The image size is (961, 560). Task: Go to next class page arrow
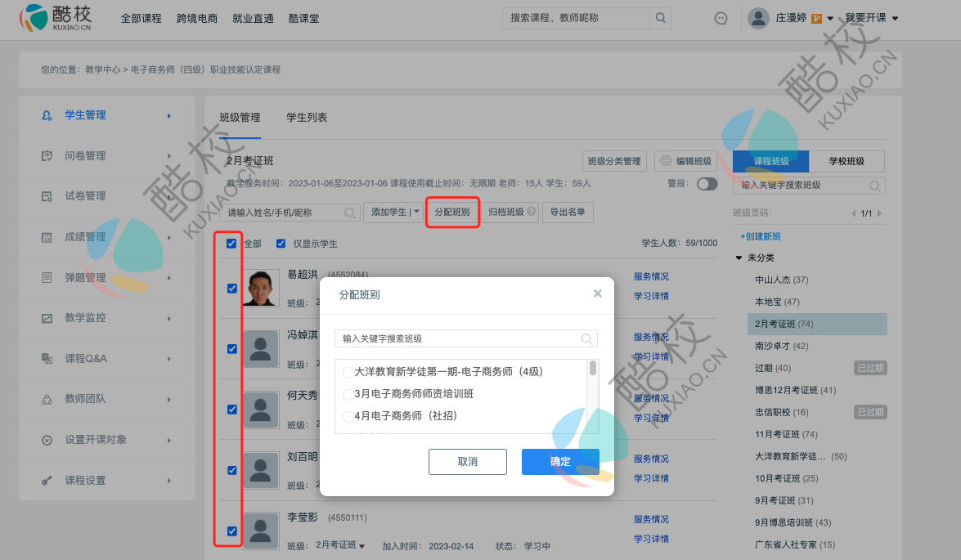tap(879, 213)
